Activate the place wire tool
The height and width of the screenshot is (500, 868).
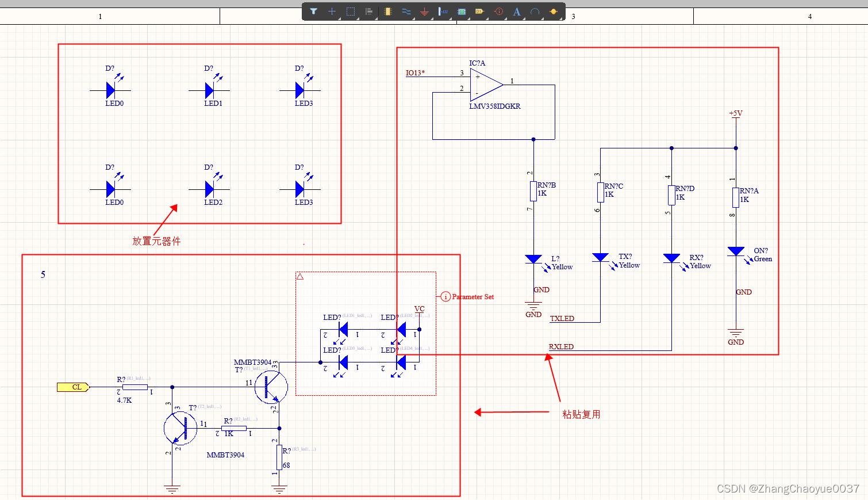click(x=406, y=12)
